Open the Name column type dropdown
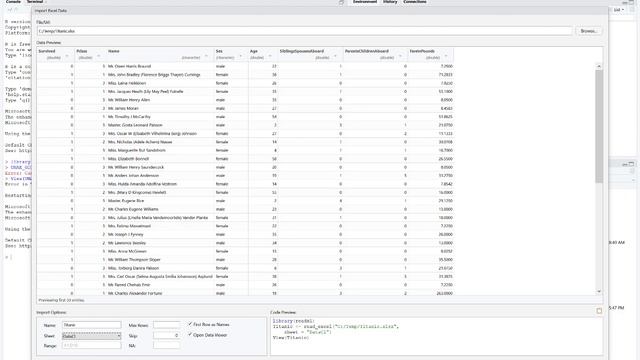Image resolution: width=640 pixels, height=360 pixels. coord(206,57)
